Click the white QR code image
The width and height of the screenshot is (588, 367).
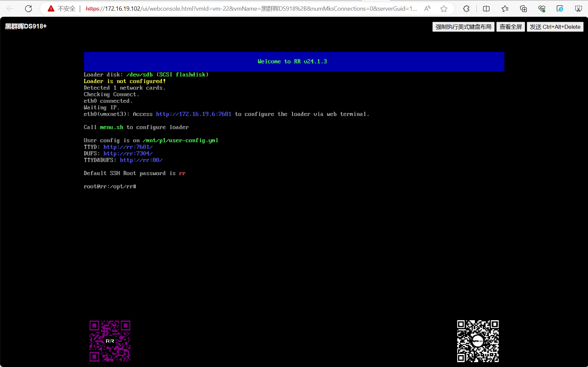tap(478, 341)
